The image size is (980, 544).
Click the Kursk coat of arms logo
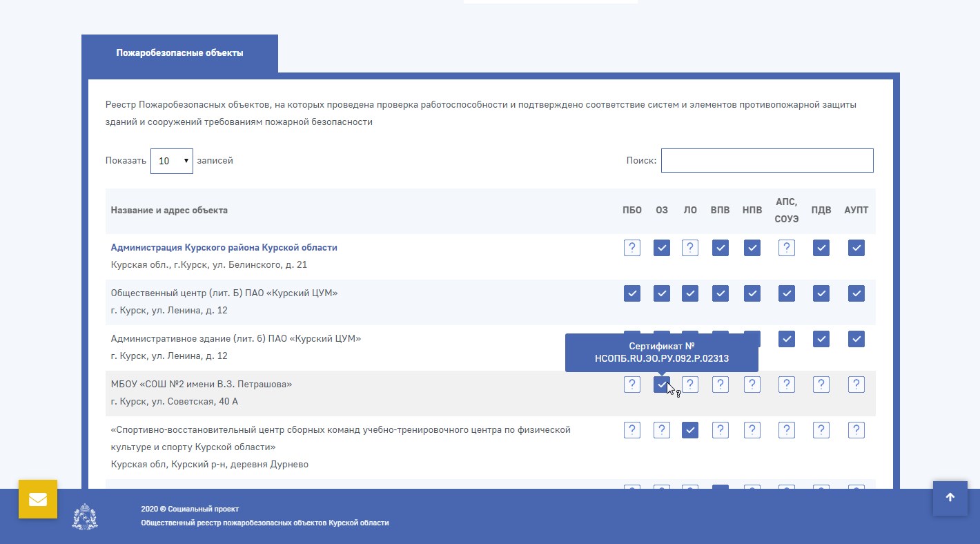click(85, 516)
